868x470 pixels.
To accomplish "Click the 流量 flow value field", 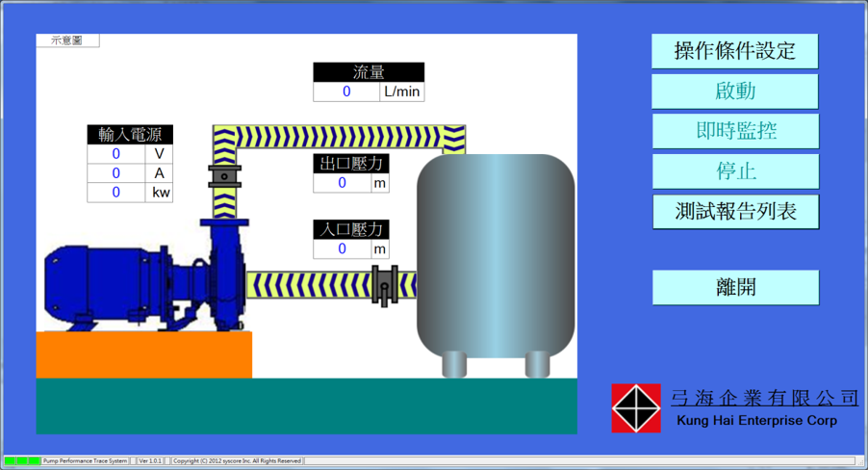I will 346,92.
